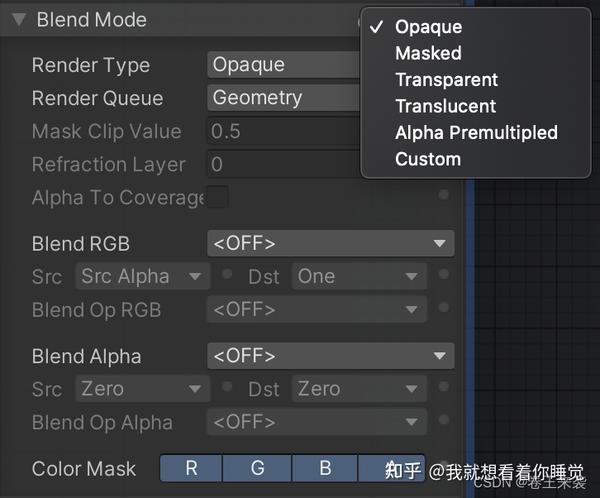Open the Blend Op RGB dropdown

tap(316, 310)
